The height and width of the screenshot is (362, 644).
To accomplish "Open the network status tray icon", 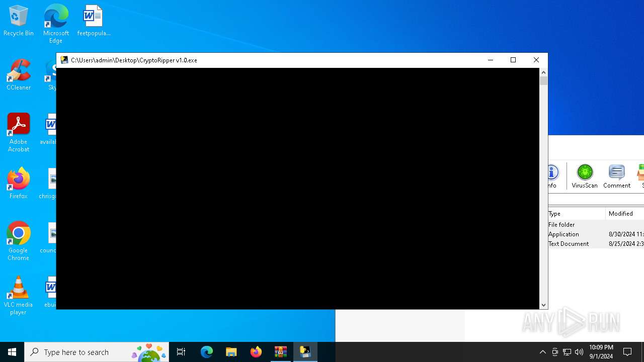I will 567,352.
